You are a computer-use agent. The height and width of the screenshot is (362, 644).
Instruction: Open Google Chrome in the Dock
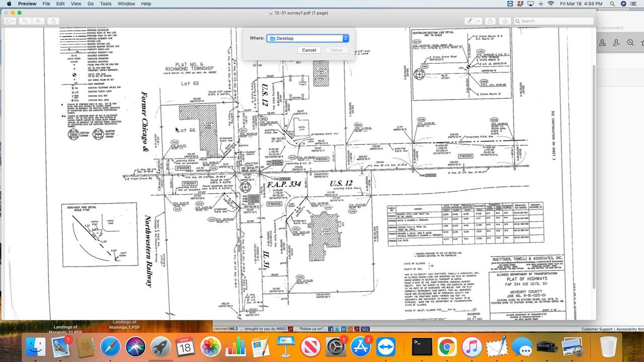446,347
